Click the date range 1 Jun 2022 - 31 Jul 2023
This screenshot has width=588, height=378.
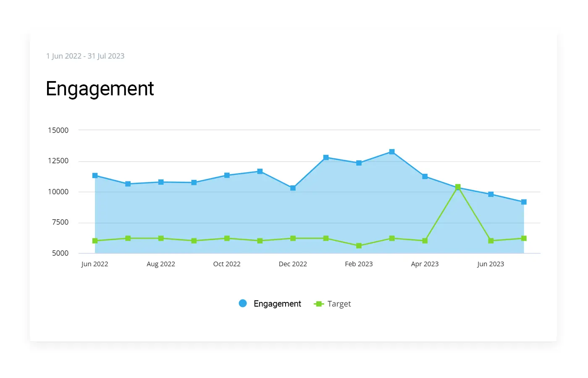85,56
